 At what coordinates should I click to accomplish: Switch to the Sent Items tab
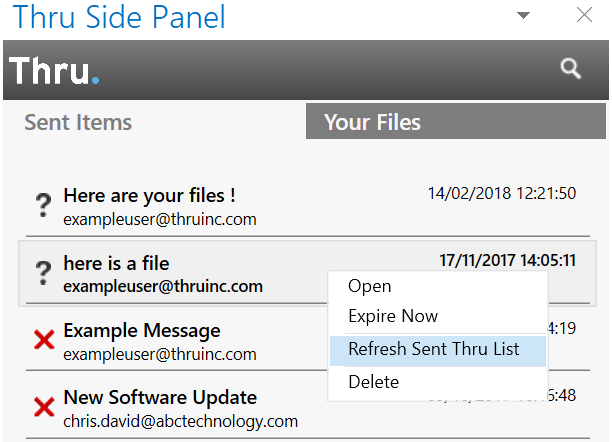[x=78, y=123]
